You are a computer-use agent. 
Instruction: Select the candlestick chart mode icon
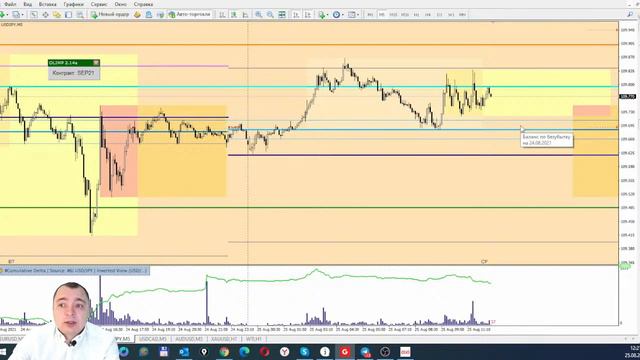[234, 15]
